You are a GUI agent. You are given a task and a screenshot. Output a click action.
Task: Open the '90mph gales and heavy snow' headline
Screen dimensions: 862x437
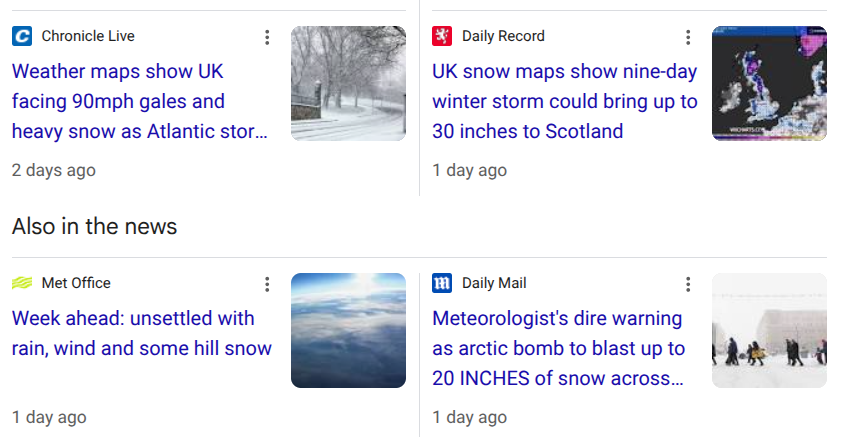140,101
